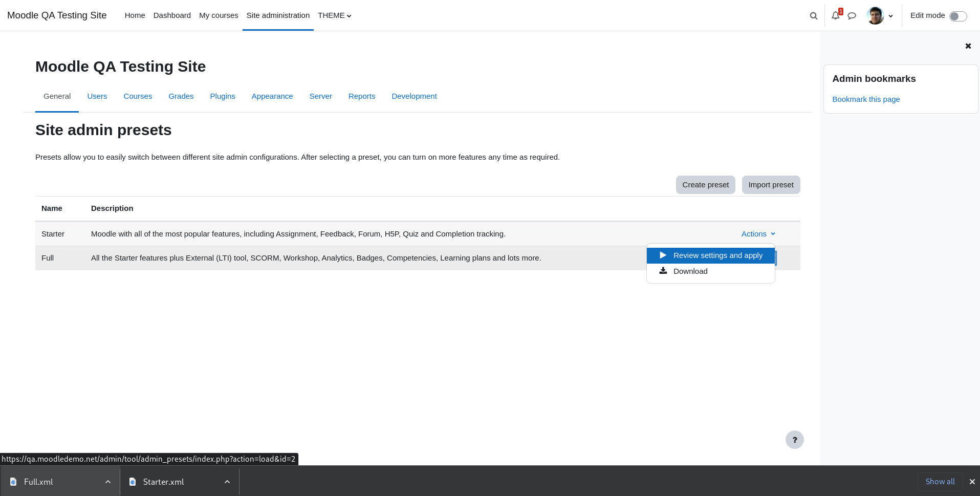Open the search magnifier icon
The image size is (980, 496).
coord(814,16)
